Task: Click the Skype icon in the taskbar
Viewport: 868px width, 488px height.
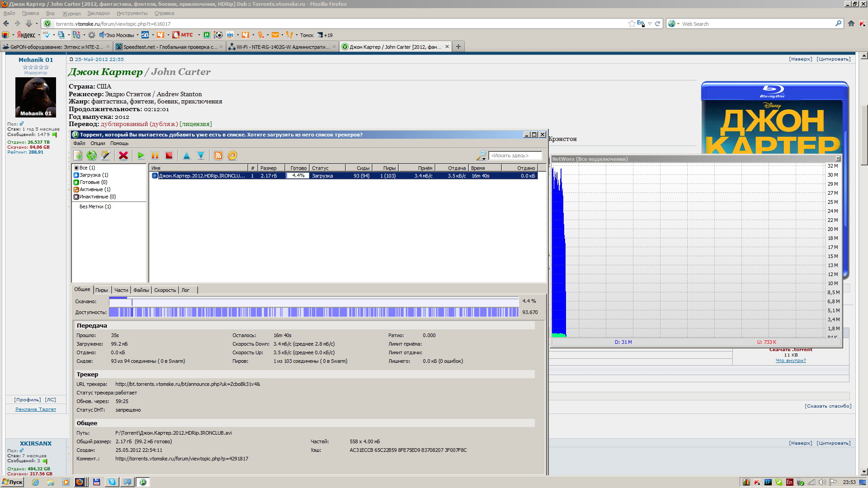Action: [112, 482]
